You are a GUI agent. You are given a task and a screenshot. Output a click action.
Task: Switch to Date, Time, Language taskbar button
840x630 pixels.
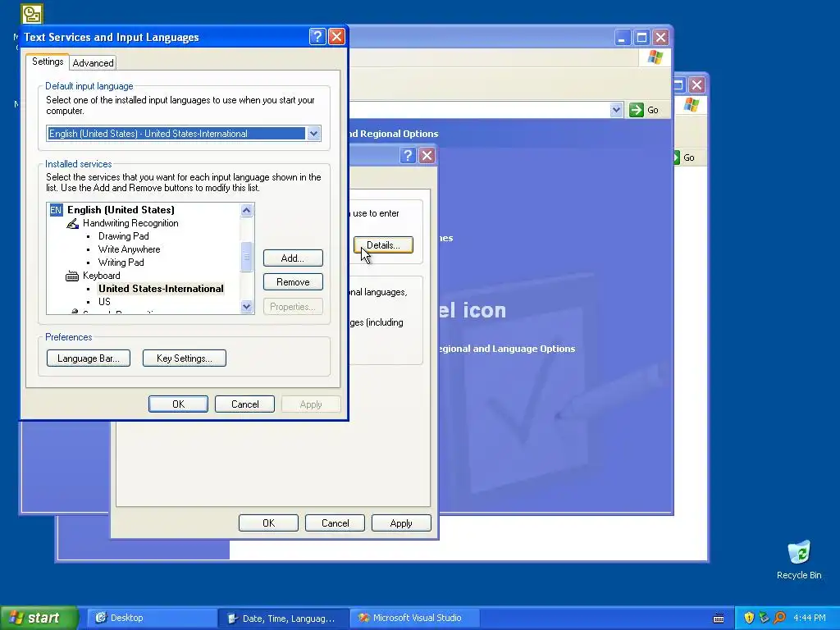[x=283, y=619]
